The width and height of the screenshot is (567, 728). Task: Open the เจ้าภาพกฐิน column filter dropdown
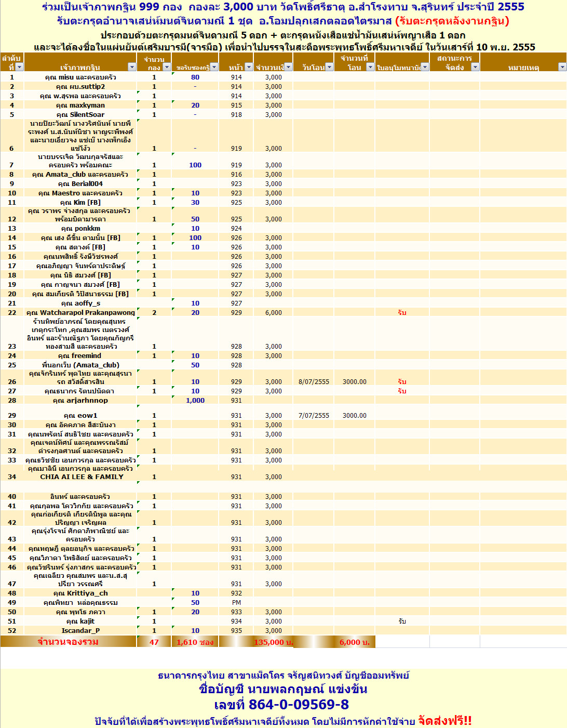pos(132,67)
